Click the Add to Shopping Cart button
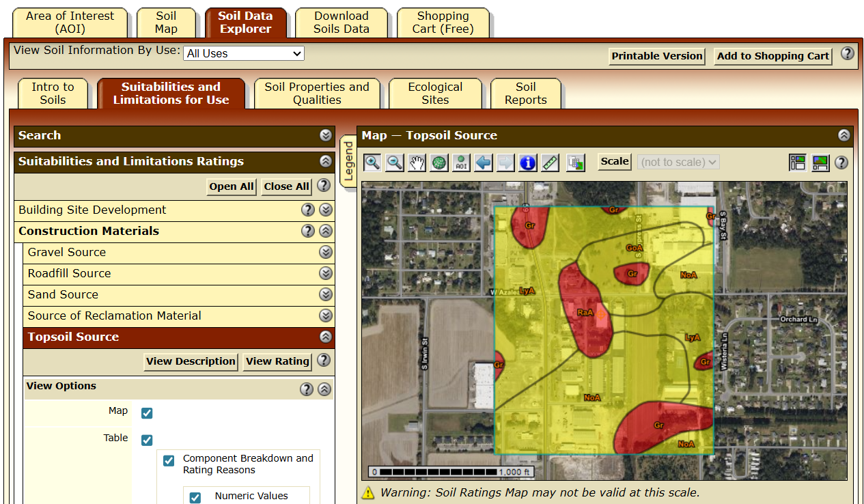Screen dimensions: 864x504 pos(772,56)
